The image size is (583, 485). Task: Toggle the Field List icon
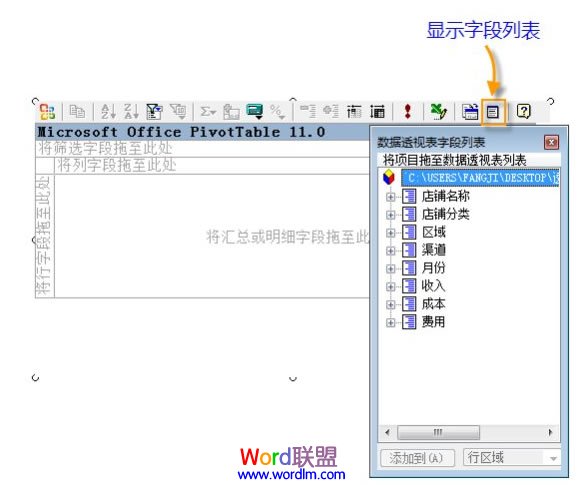pos(493,112)
